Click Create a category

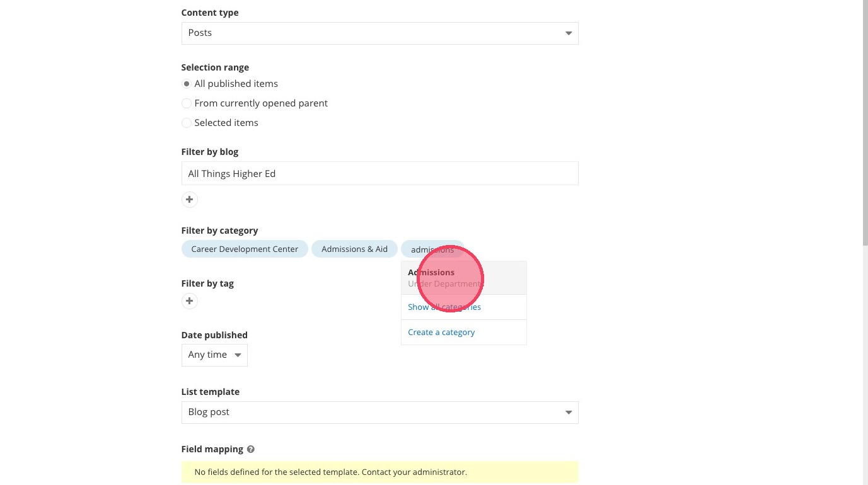coord(441,333)
